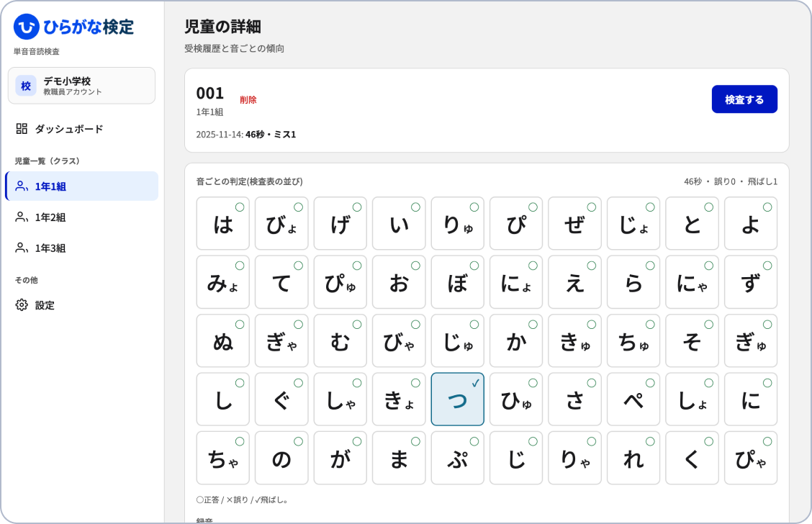Click the ら character tile
This screenshot has height=524, width=812.
click(x=633, y=281)
